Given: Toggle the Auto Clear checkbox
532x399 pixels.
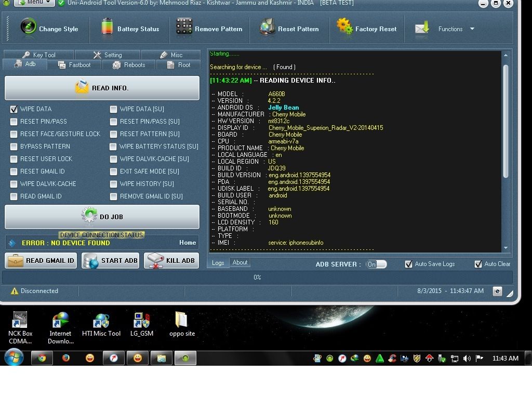Looking at the screenshot, I should [478, 264].
